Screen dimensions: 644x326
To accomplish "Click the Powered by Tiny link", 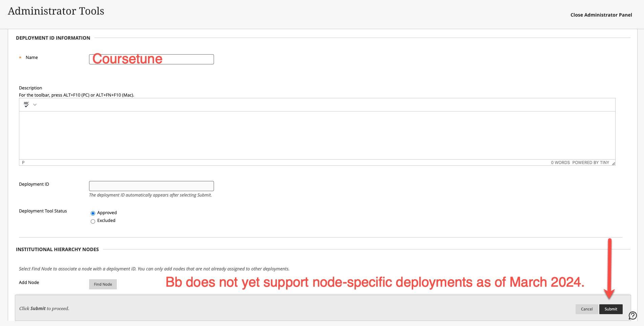I will [591, 163].
